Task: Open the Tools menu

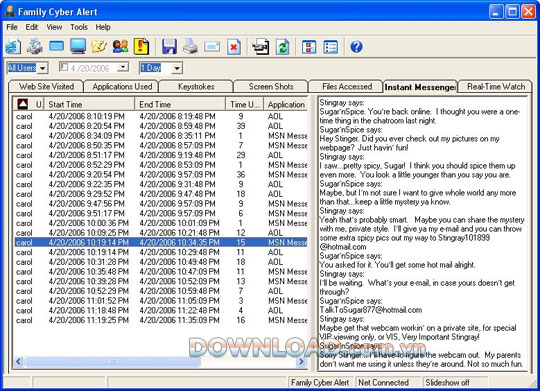Action: (x=79, y=27)
